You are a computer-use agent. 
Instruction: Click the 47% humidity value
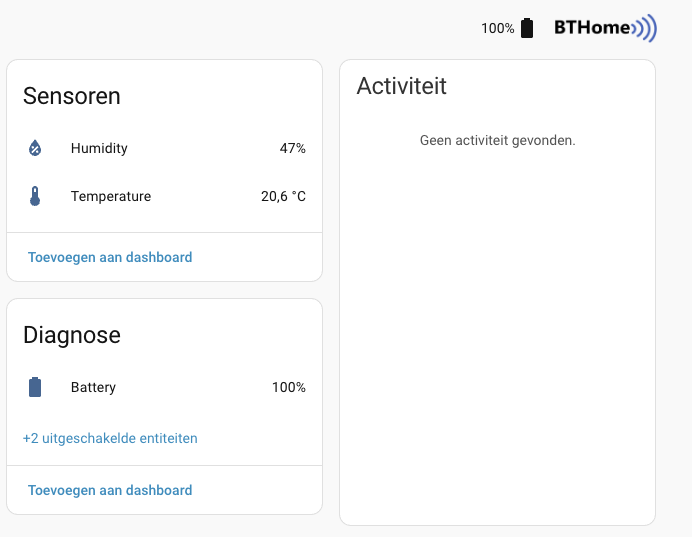click(292, 149)
